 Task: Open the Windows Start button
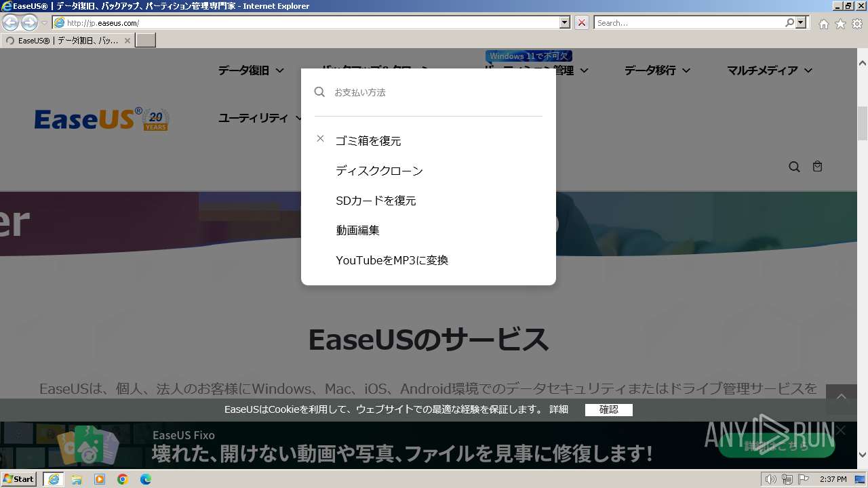[x=18, y=479]
